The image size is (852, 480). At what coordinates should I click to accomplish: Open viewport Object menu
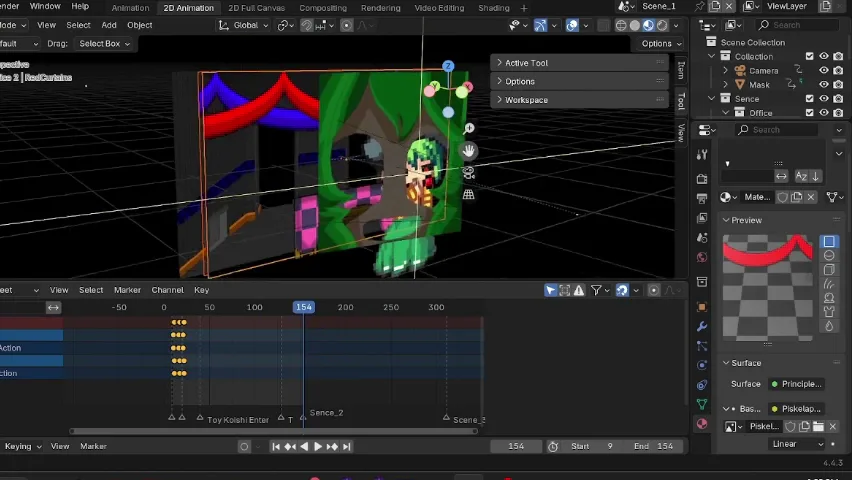(140, 25)
